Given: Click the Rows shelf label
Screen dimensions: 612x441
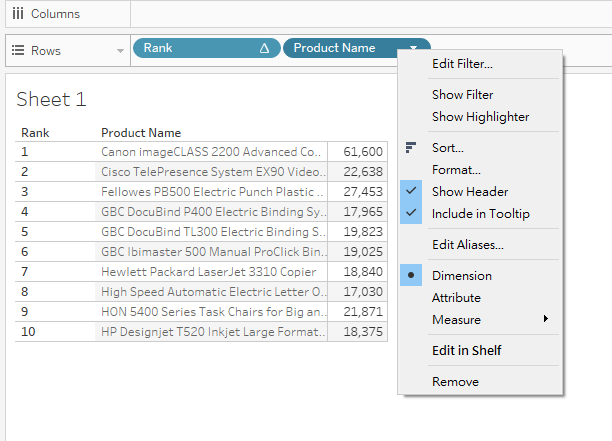Looking at the screenshot, I should coord(46,51).
